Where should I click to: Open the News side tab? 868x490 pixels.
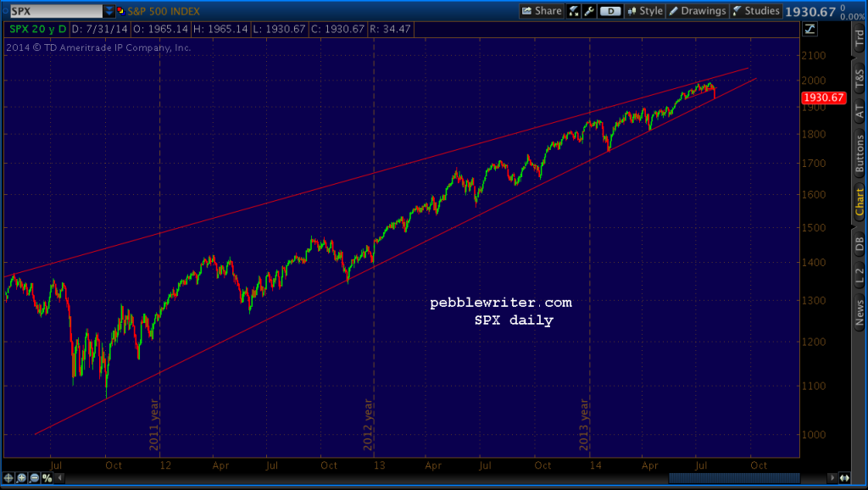tap(860, 312)
